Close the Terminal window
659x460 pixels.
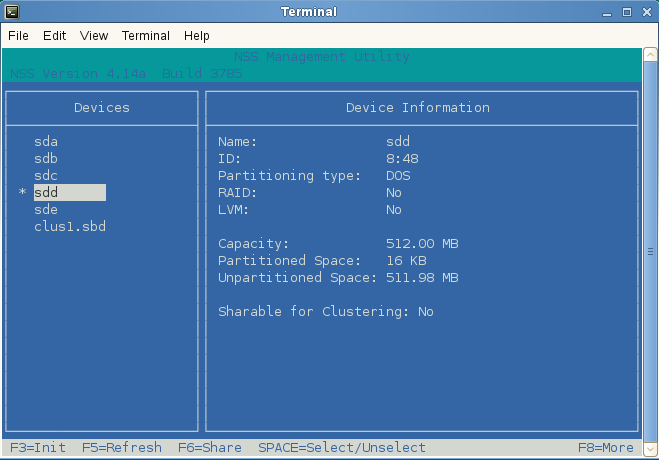point(647,12)
